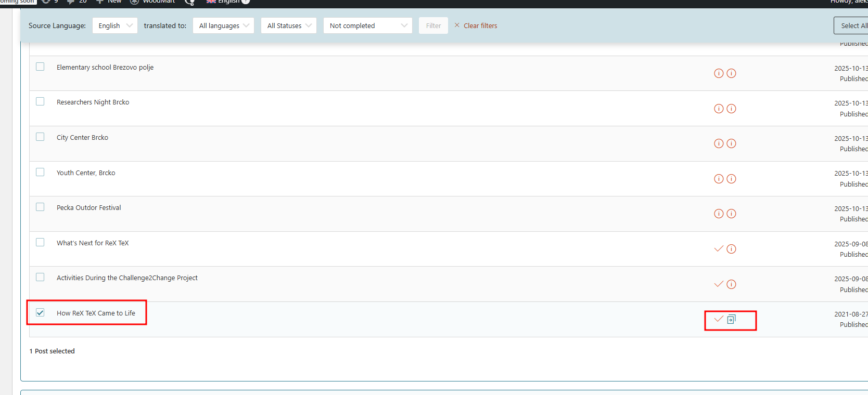Click the title How ReX TeX Came to Life
This screenshot has height=395, width=868.
click(x=96, y=313)
